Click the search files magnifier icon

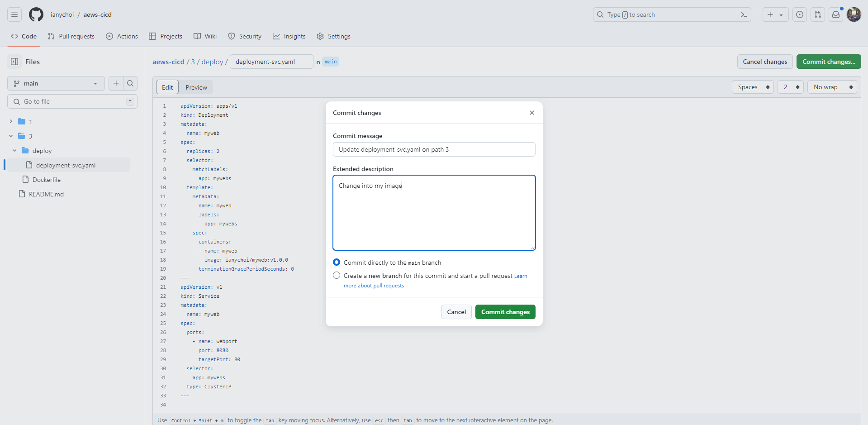pos(130,83)
